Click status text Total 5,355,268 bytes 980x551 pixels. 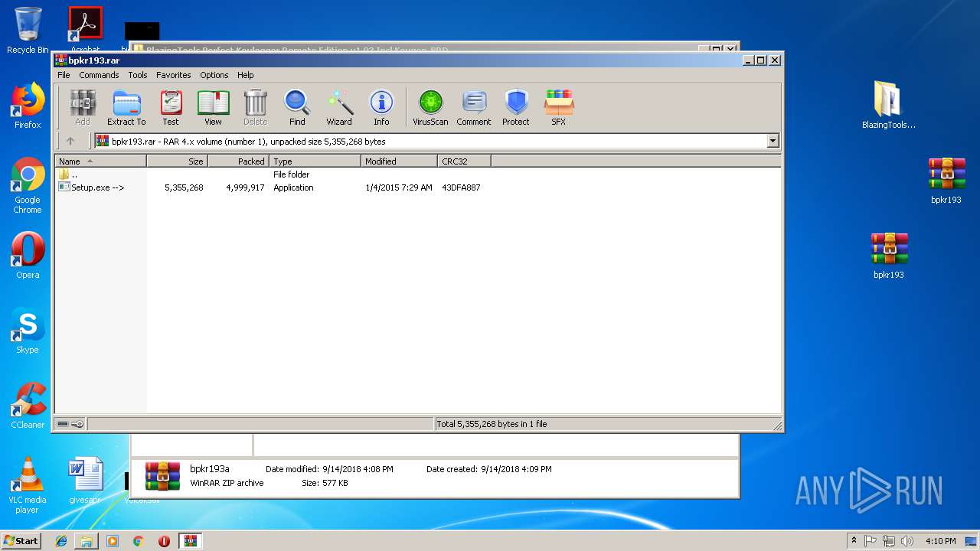click(x=492, y=424)
